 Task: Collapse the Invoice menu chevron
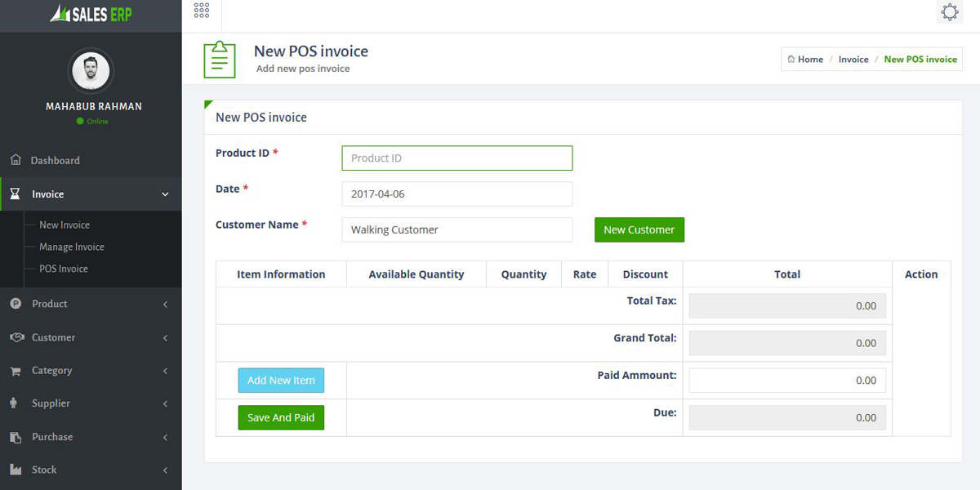[x=165, y=194]
